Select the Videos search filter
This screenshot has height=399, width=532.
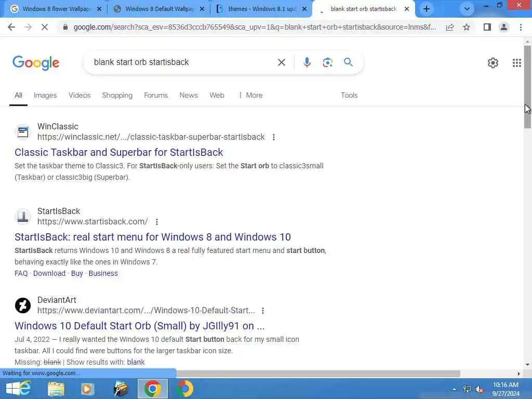pyautogui.click(x=79, y=96)
